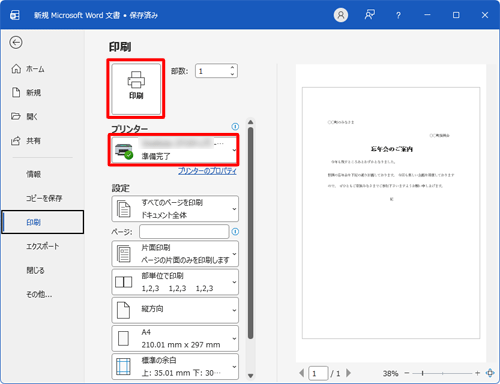Expand the Collated (部単位で印刷) dropdown
This screenshot has height=384, width=500.
175,282
